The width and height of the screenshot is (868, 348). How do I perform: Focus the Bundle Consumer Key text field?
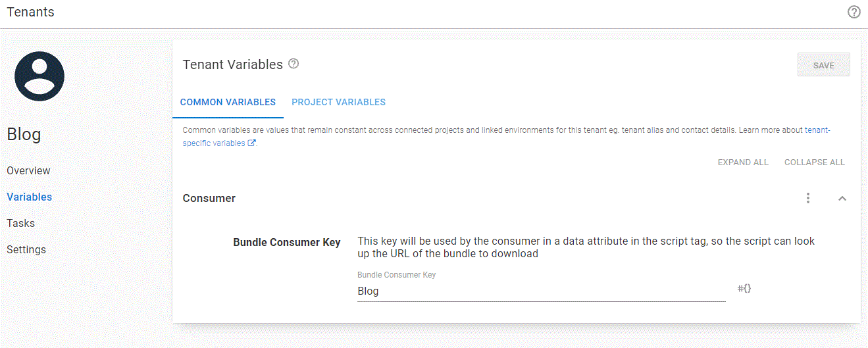[x=541, y=291]
